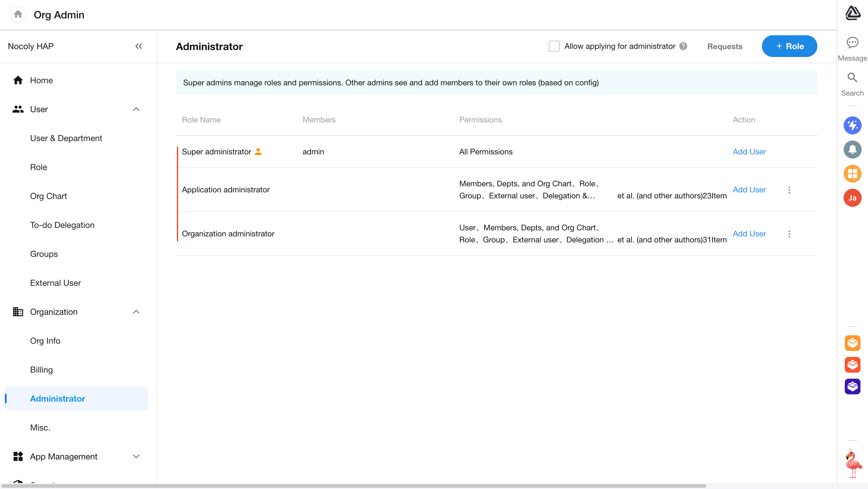Go to the Org Chart menu item
The width and height of the screenshot is (868, 489).
49,196
